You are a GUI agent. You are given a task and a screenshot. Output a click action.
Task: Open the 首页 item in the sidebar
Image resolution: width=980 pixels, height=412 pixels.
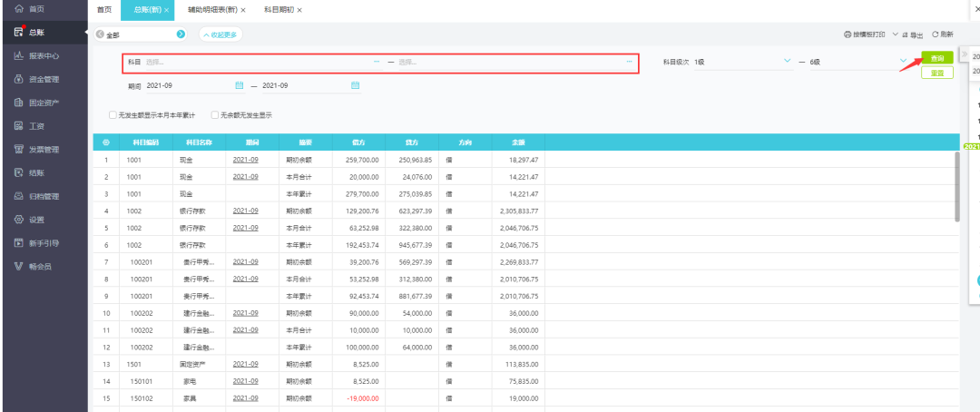pos(37,9)
